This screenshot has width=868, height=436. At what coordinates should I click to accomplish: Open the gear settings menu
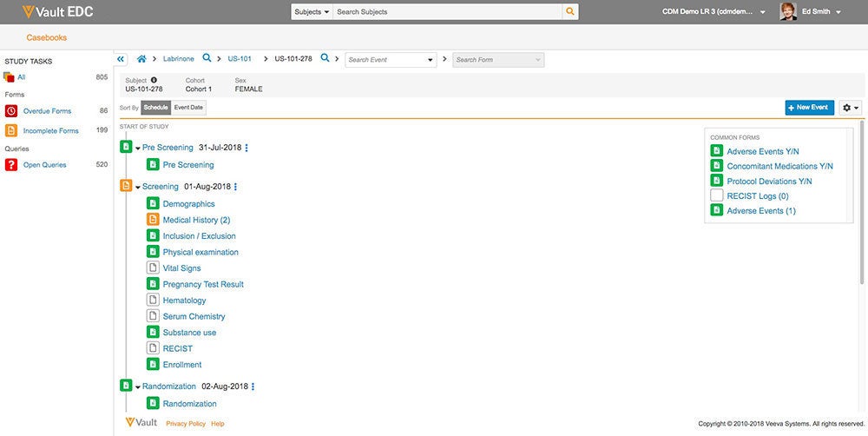pos(851,108)
